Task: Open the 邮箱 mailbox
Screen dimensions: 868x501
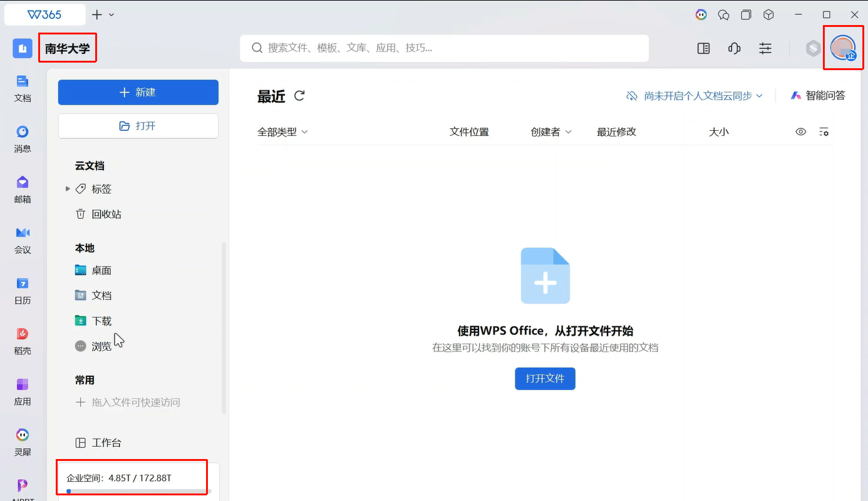Action: point(23,190)
